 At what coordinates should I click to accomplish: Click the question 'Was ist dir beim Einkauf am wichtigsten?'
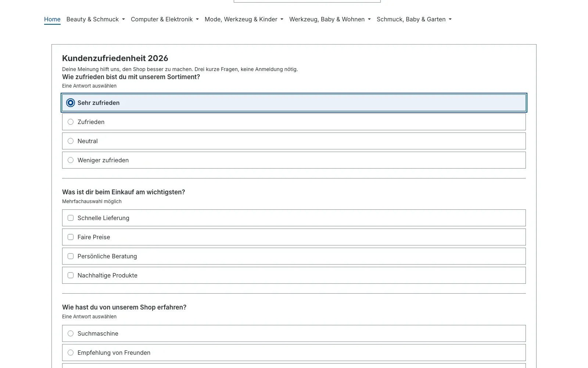click(x=123, y=192)
